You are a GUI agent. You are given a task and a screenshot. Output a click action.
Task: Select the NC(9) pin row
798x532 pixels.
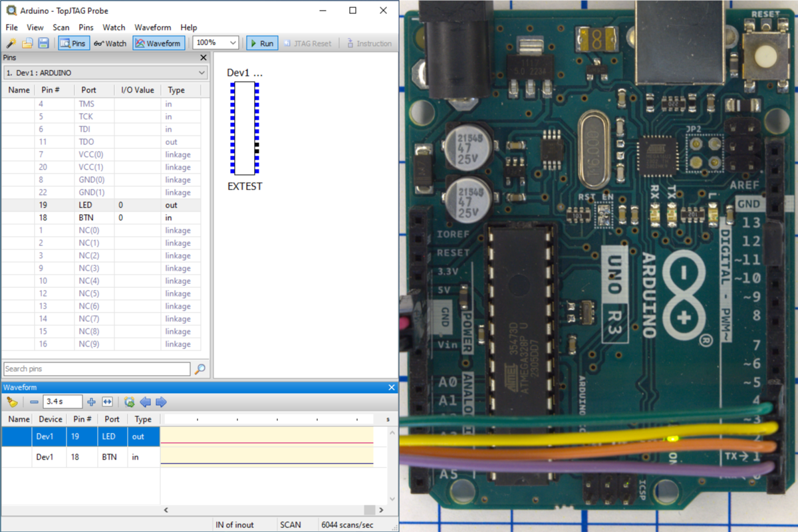[x=101, y=344]
